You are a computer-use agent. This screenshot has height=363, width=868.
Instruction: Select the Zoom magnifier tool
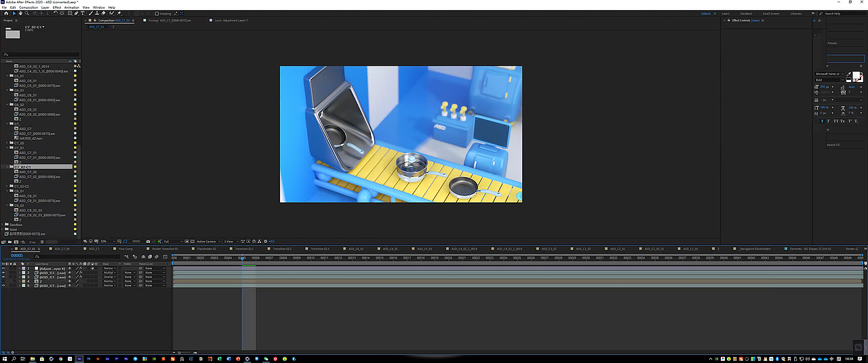(x=27, y=13)
